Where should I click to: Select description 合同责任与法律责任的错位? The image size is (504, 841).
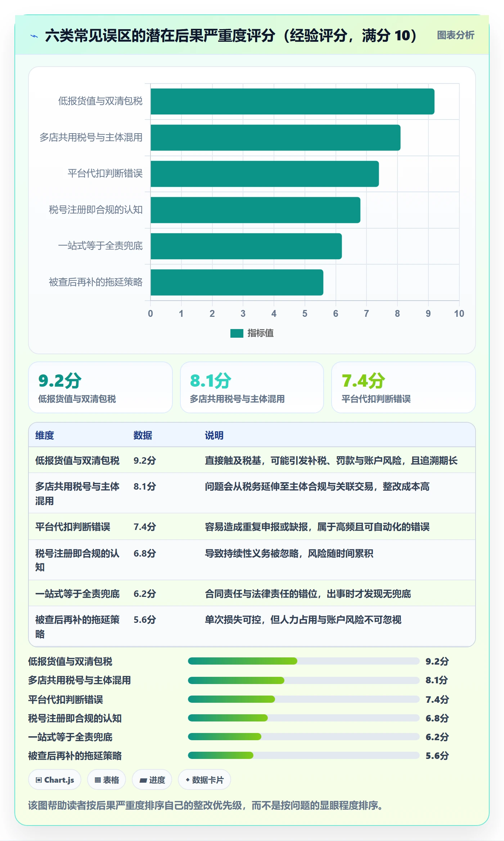pos(308,594)
